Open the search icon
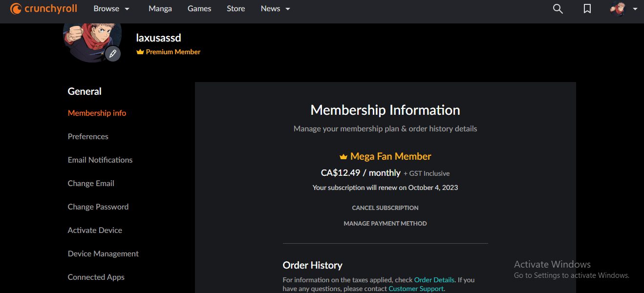The width and height of the screenshot is (644, 293). point(558,9)
